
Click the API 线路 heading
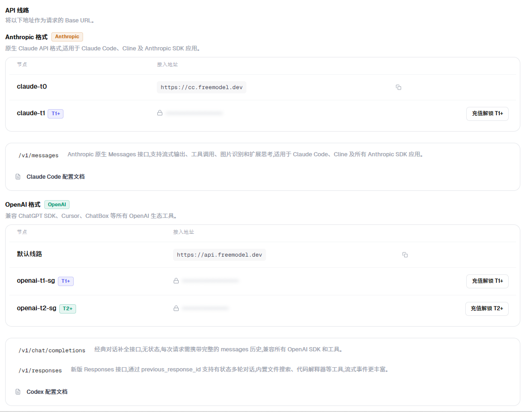click(x=17, y=10)
